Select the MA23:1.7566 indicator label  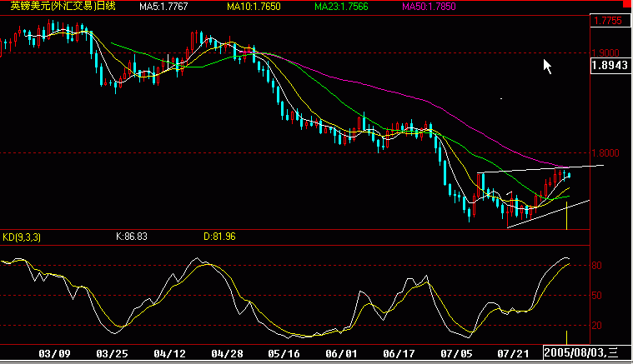(341, 7)
